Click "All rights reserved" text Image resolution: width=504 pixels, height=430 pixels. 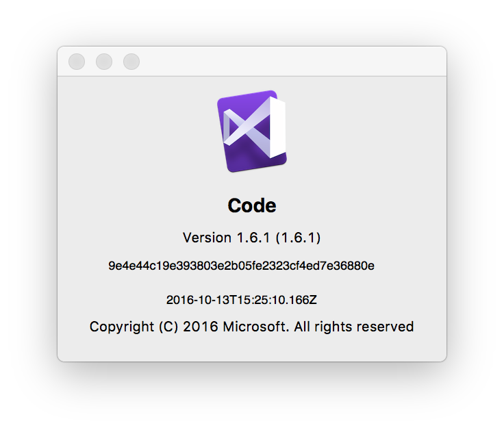point(354,327)
